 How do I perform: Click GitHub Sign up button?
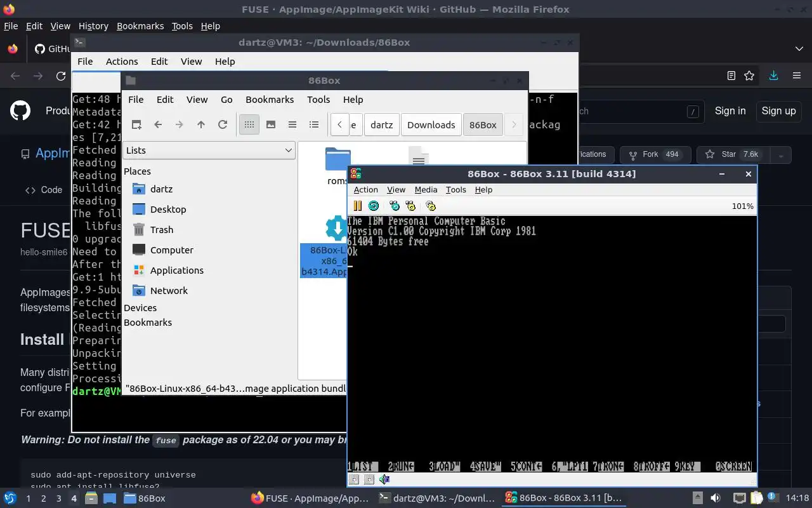778,110
